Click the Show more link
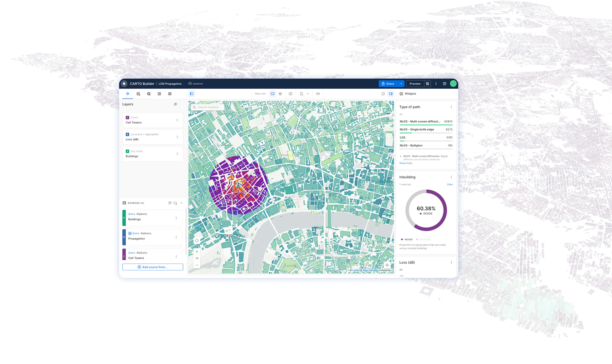Image resolution: width=612 pixels, height=364 pixels. pyautogui.click(x=406, y=163)
